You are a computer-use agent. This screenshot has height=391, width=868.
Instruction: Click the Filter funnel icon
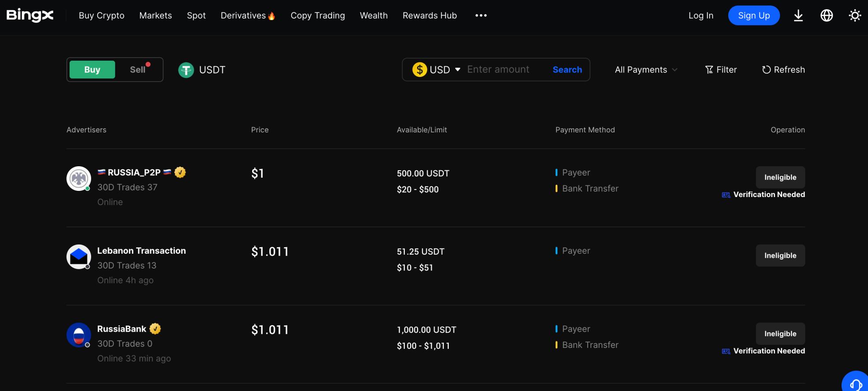(x=709, y=69)
